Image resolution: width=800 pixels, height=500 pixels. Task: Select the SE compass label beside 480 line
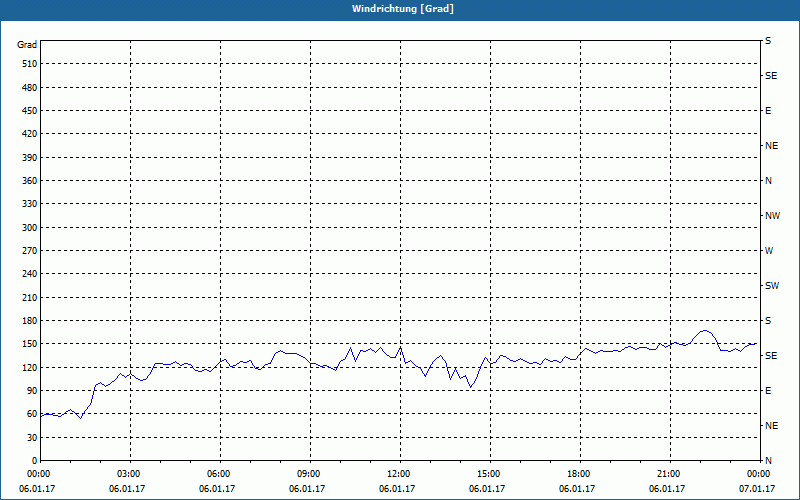771,76
